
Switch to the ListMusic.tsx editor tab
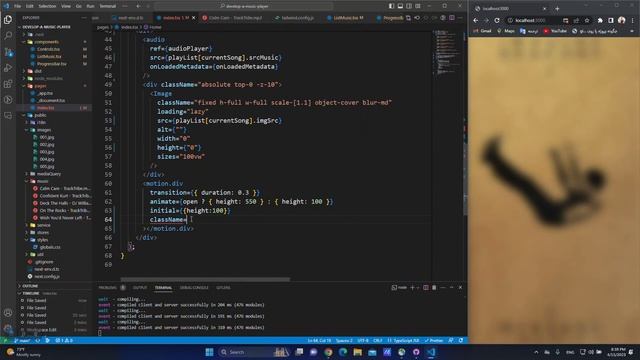(x=348, y=18)
